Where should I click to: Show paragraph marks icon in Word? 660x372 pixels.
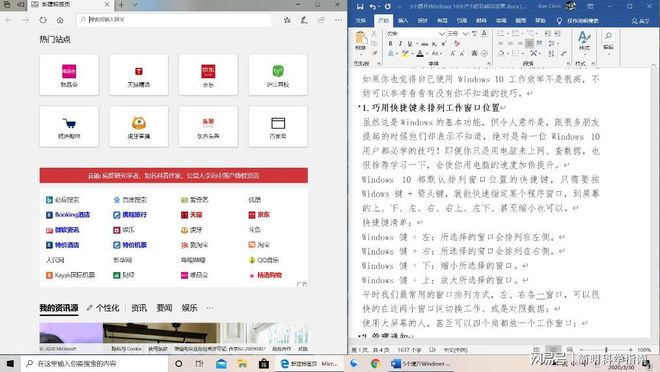click(564, 53)
